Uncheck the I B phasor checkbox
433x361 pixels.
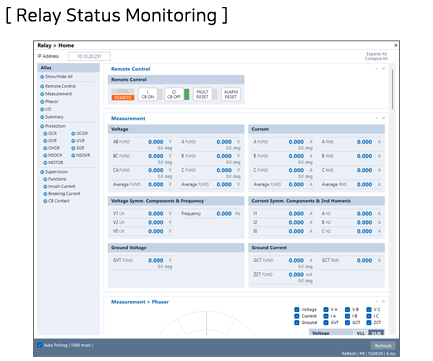[x=347, y=316]
